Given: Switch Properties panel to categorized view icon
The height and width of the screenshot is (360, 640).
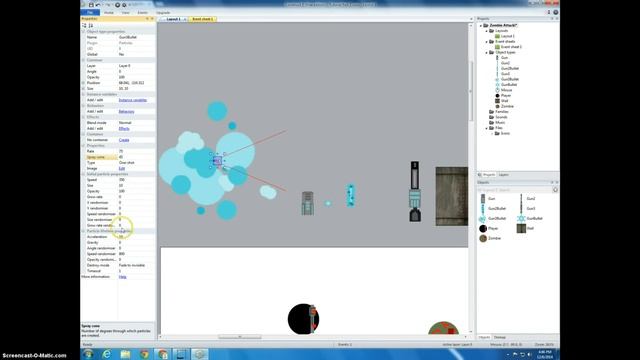Looking at the screenshot, I should tap(84, 25).
